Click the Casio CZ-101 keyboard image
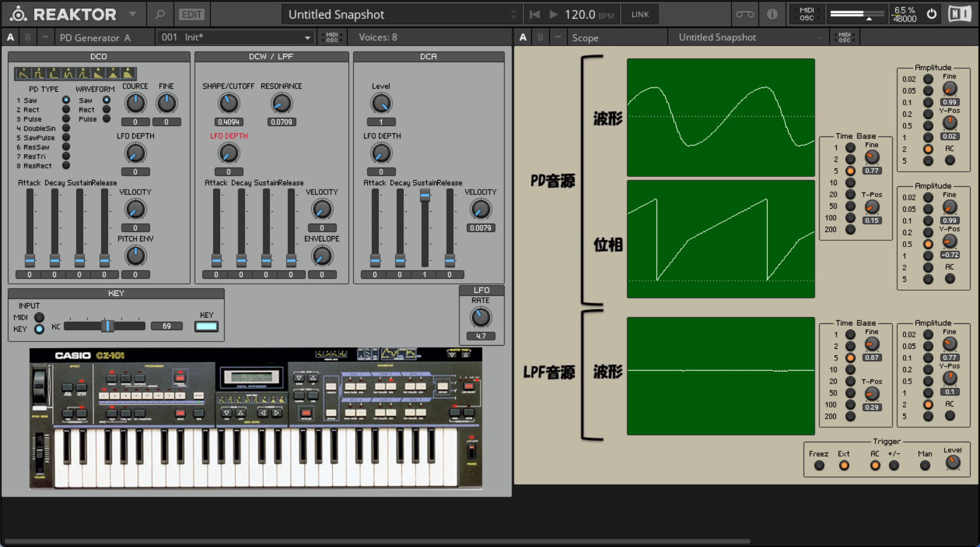980x547 pixels. point(256,419)
